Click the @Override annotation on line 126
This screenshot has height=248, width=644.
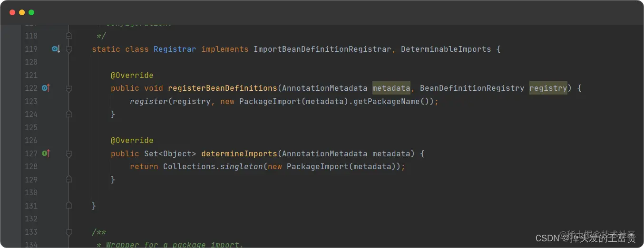tap(132, 140)
